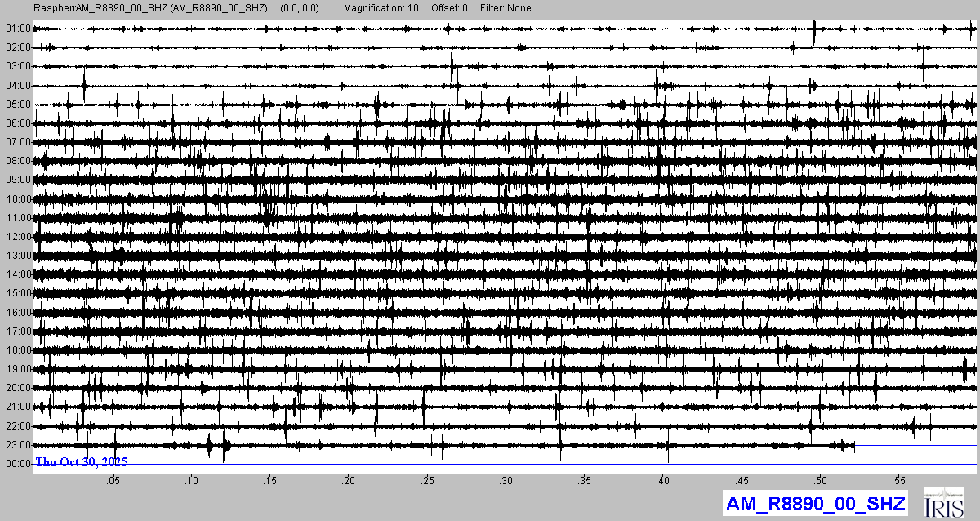Click the :30 minute axis tick
The image size is (980, 521).
point(506,479)
